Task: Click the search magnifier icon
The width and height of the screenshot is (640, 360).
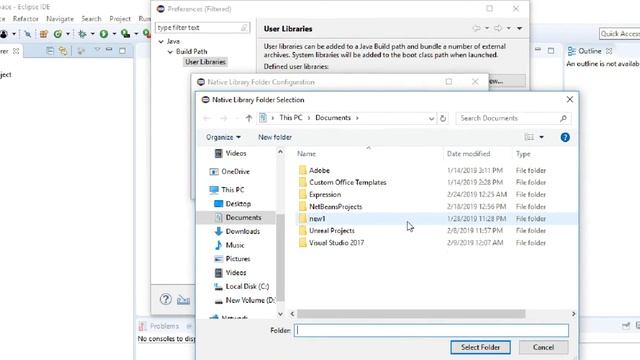Action: click(563, 118)
